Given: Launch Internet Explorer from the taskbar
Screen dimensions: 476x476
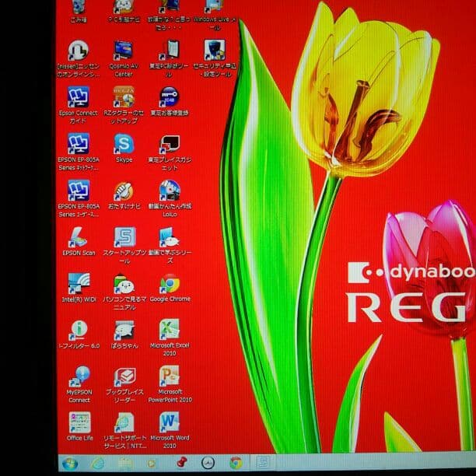Looking at the screenshot, I should [x=98, y=464].
